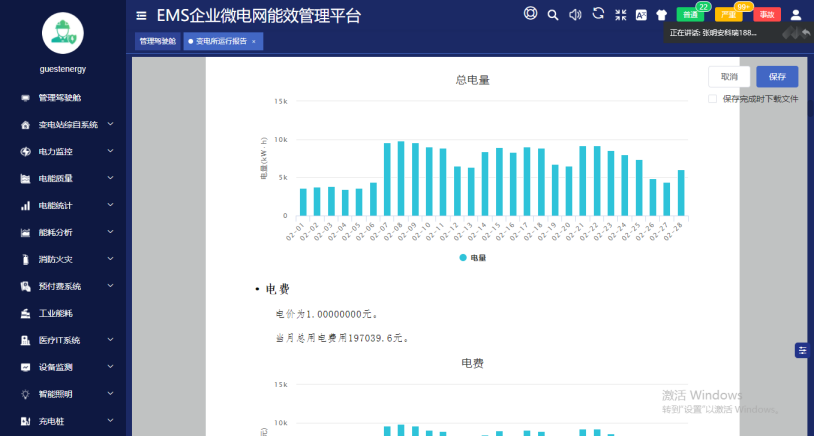This screenshot has width=814, height=437.
Task: Open the 严重 alarm badge
Action: 729,15
